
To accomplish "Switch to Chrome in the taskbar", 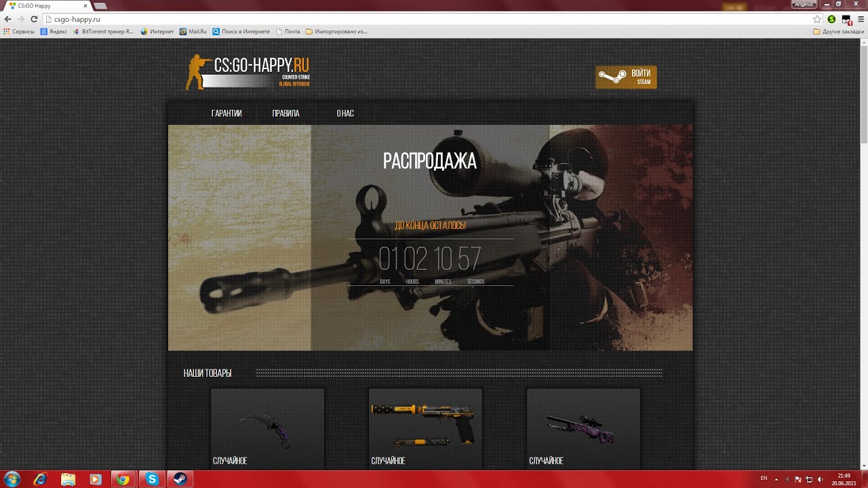I will tap(123, 479).
